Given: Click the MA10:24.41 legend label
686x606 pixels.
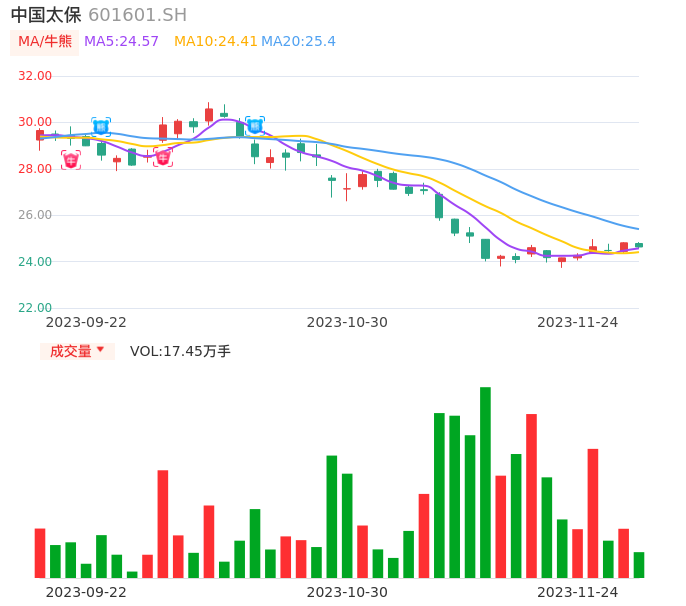Looking at the screenshot, I should (x=215, y=42).
